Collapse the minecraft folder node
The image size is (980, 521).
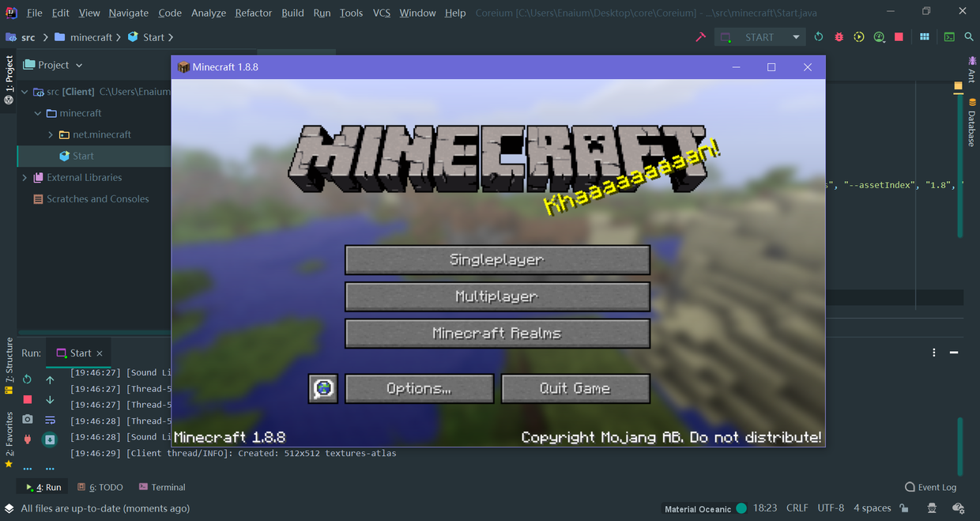(x=37, y=113)
